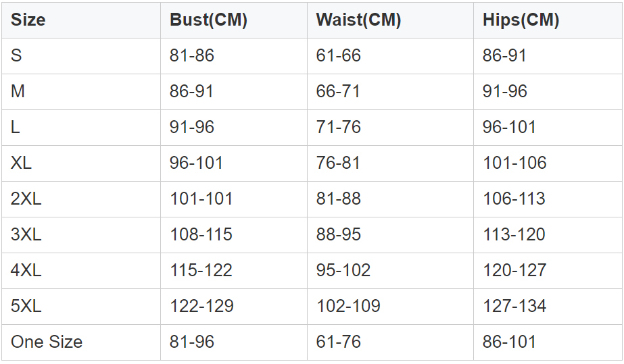The image size is (624, 364).
Task: Click the 2XL size cell
Action: tap(26, 199)
